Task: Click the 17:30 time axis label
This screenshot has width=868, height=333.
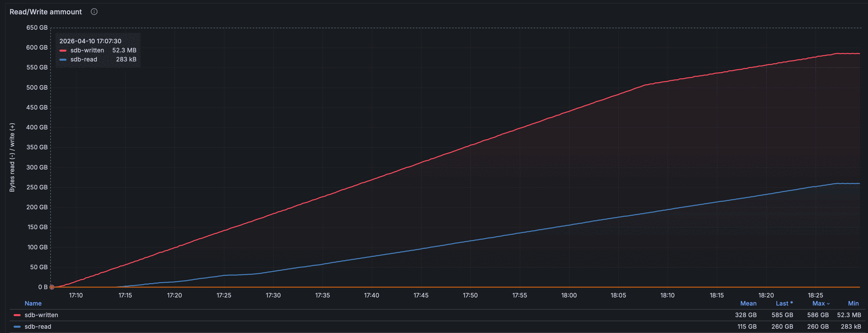Action: [273, 295]
